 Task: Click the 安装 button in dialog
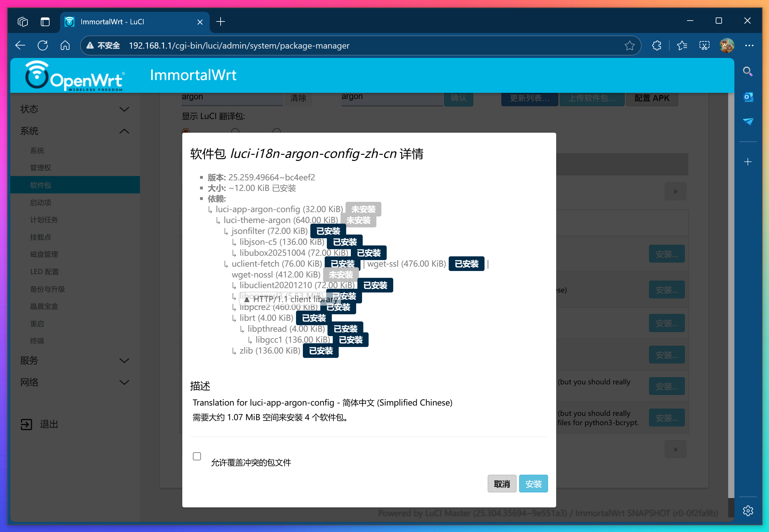[x=533, y=484]
